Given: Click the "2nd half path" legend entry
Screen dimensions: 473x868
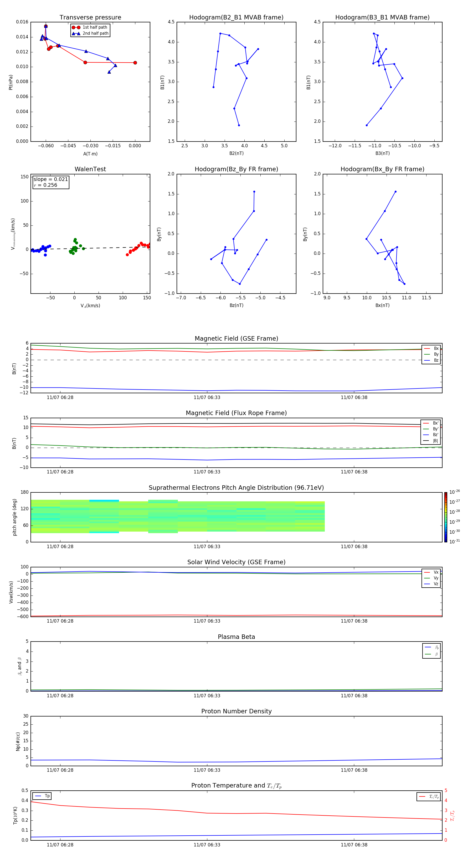Looking at the screenshot, I should [x=90, y=33].
